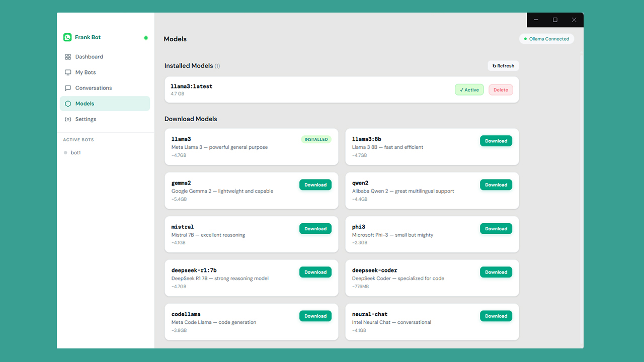The height and width of the screenshot is (362, 644).
Task: Click the 'Meta Code Llama — code generation' text
Action: pyautogui.click(x=214, y=322)
